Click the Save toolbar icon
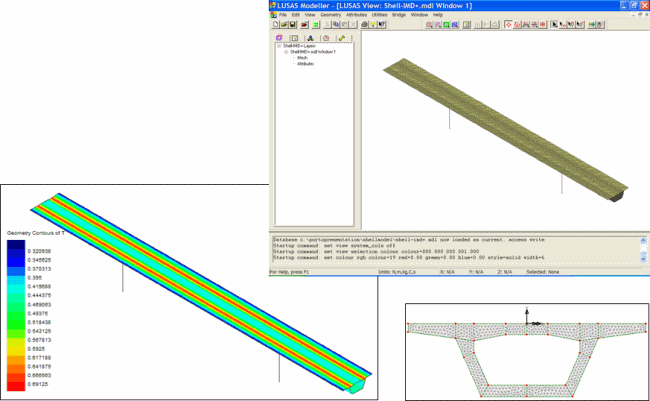Image resolution: width=650 pixels, height=401 pixels. pos(290,25)
